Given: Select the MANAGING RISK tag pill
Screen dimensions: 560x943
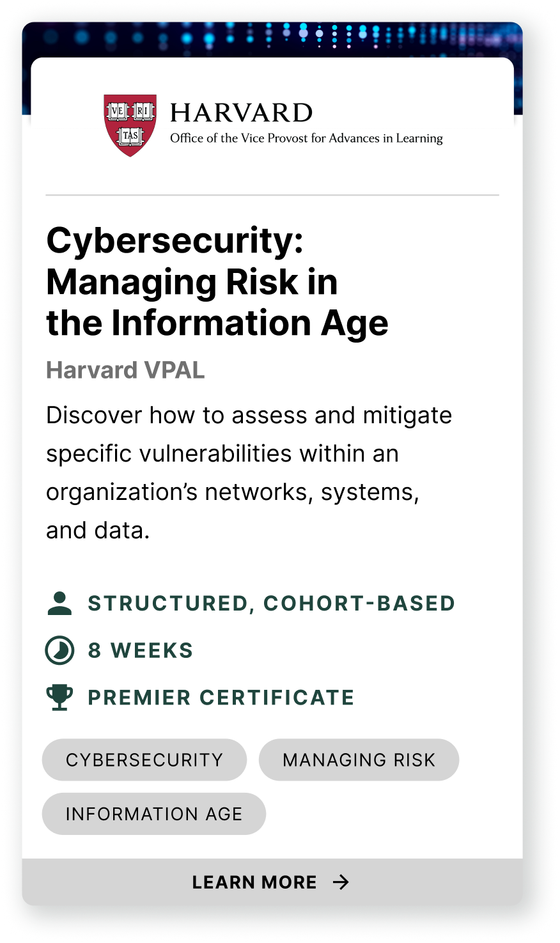Looking at the screenshot, I should 359,760.
